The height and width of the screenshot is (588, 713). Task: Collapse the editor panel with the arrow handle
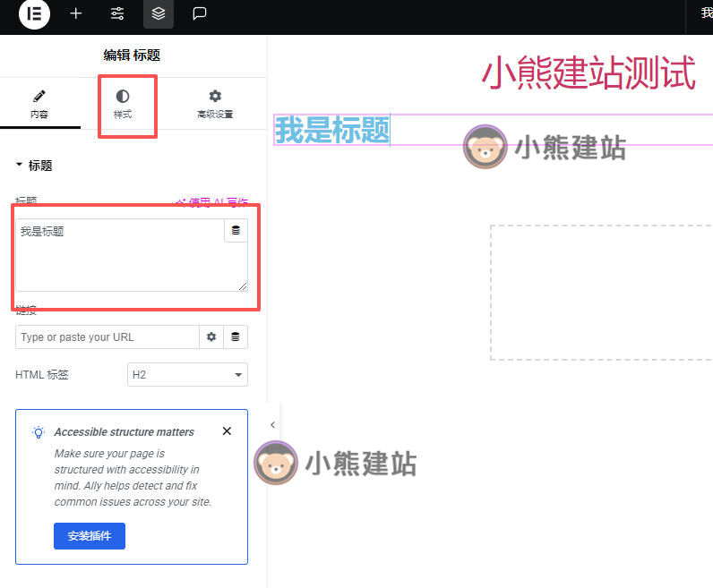pos(272,425)
